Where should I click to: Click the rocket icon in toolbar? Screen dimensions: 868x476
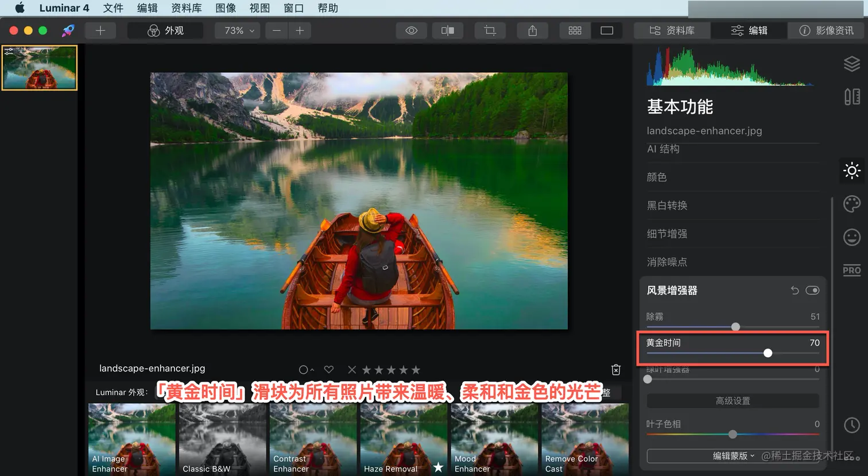click(68, 30)
